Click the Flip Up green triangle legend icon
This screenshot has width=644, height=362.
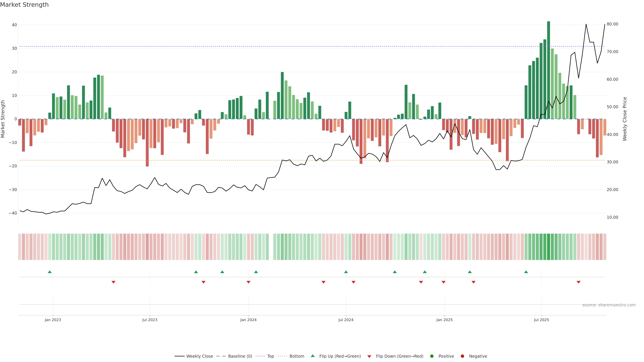pyautogui.click(x=312, y=356)
